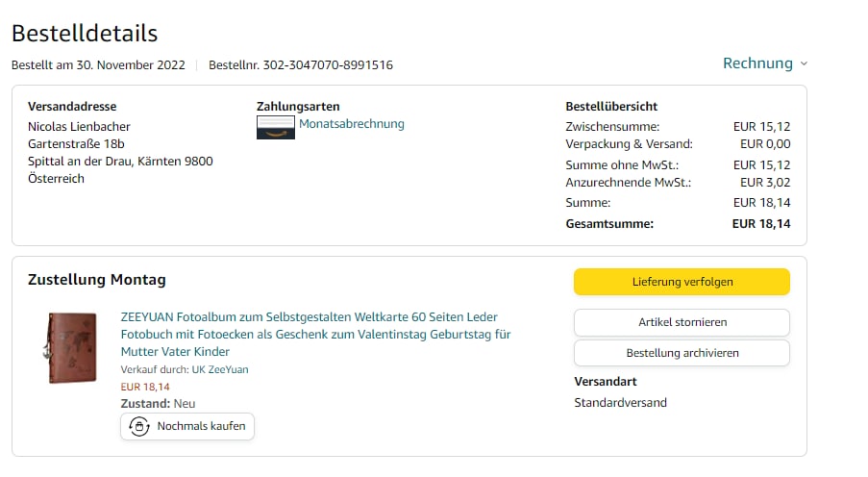
Task: Click the Gesamtsumme total amount
Action: click(761, 224)
